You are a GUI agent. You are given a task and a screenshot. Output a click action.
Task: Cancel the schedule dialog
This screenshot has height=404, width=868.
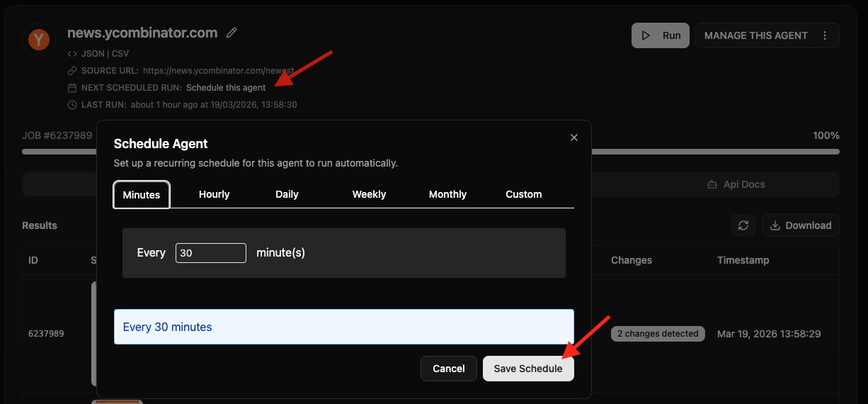pos(448,369)
